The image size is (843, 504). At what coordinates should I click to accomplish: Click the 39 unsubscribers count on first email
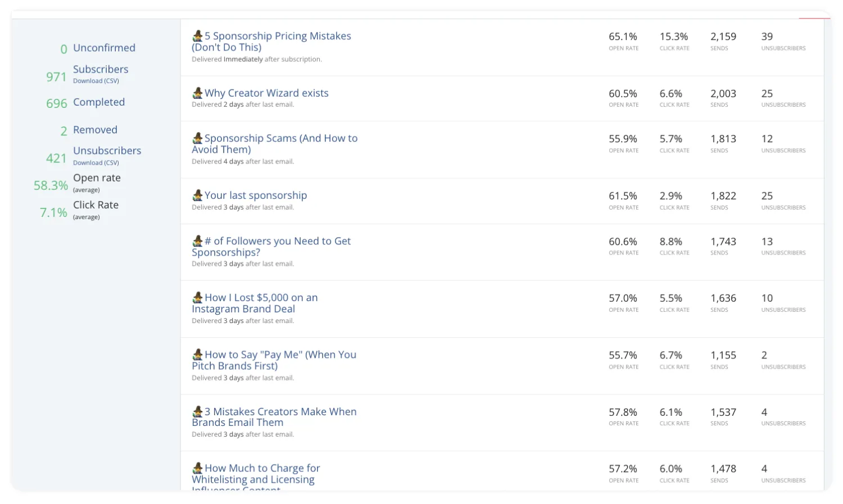tap(767, 37)
